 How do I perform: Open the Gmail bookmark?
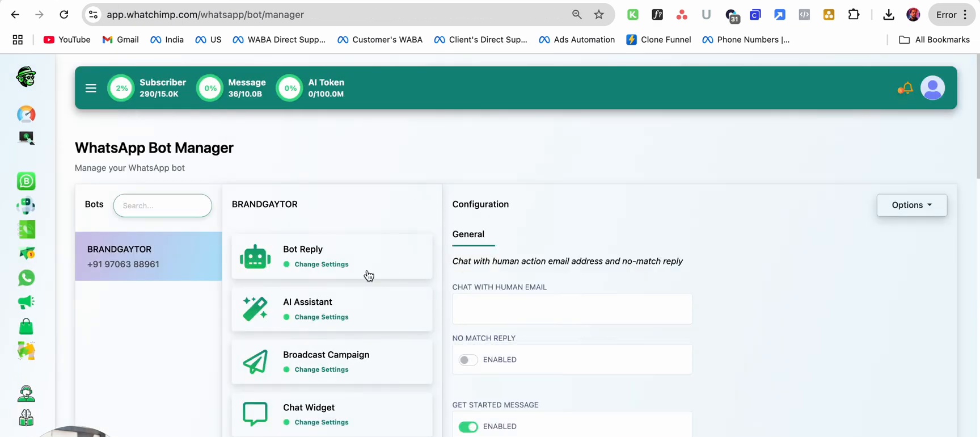[120, 40]
